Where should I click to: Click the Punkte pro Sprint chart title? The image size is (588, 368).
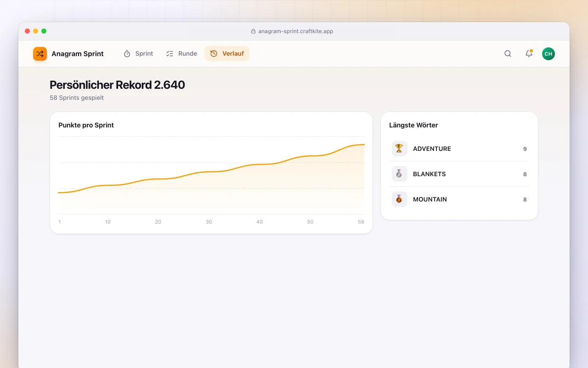[86, 125]
